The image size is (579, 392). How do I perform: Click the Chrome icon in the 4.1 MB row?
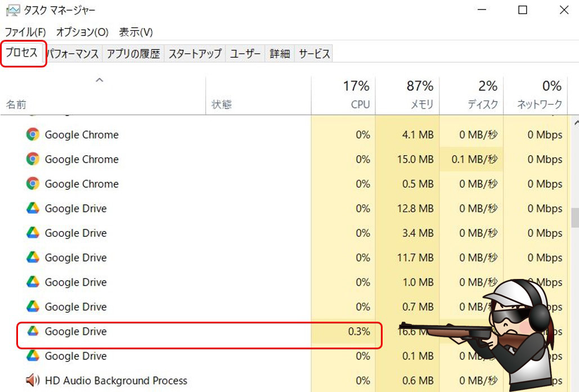point(33,134)
